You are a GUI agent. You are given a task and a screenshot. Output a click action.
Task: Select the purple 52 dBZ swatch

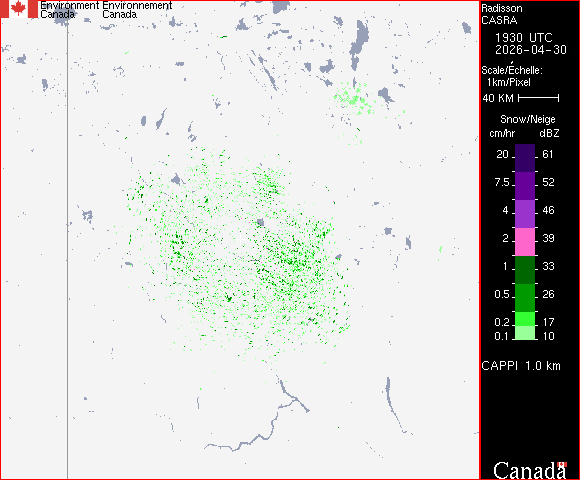[525, 186]
